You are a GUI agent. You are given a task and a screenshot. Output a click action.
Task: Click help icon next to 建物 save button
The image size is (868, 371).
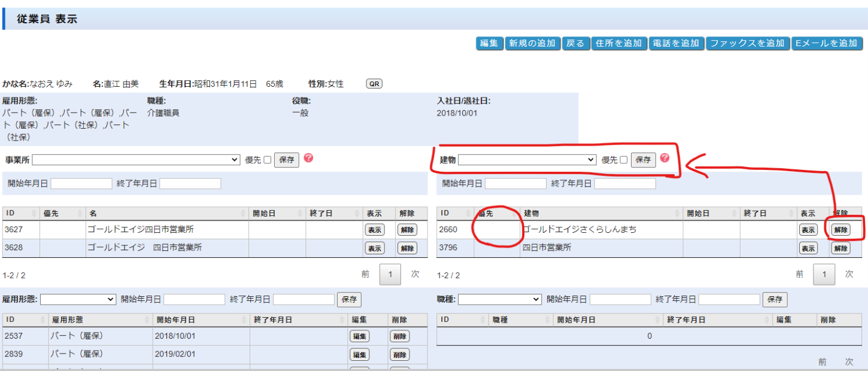point(664,159)
